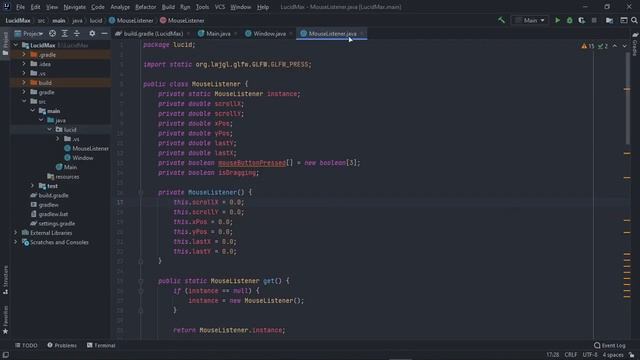Viewport: 640px width, 360px height.
Task: Open the Favorites tool window
Action: [5, 320]
